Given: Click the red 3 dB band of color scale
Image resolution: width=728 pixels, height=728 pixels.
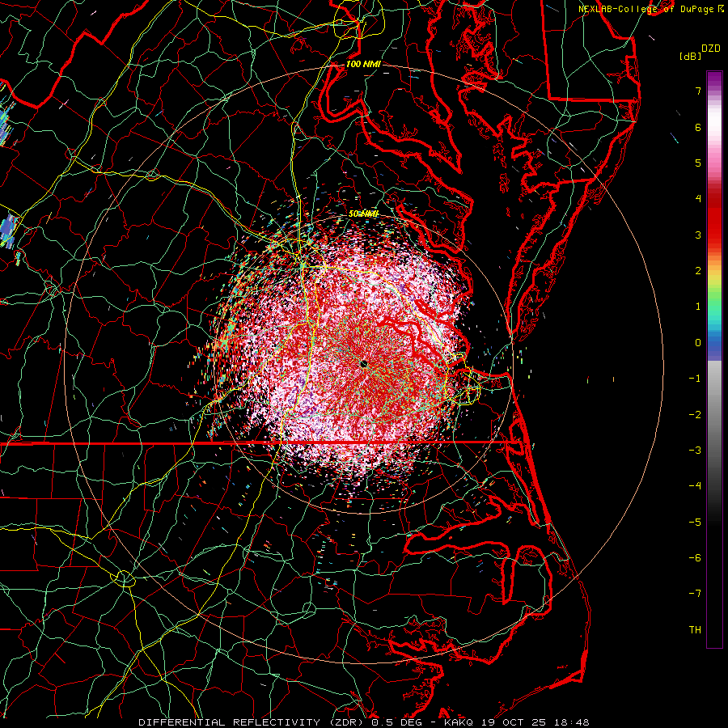Looking at the screenshot, I should pyautogui.click(x=714, y=227).
